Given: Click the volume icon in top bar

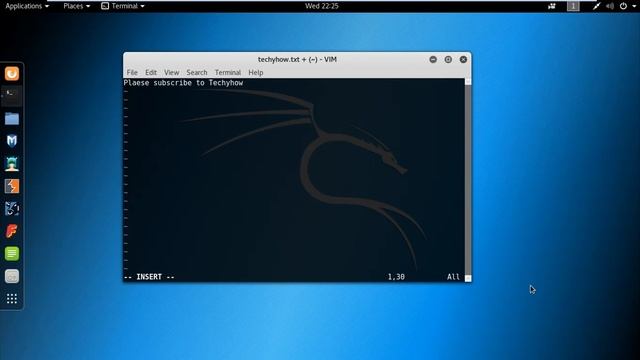Looking at the screenshot, I should pyautogui.click(x=610, y=6).
